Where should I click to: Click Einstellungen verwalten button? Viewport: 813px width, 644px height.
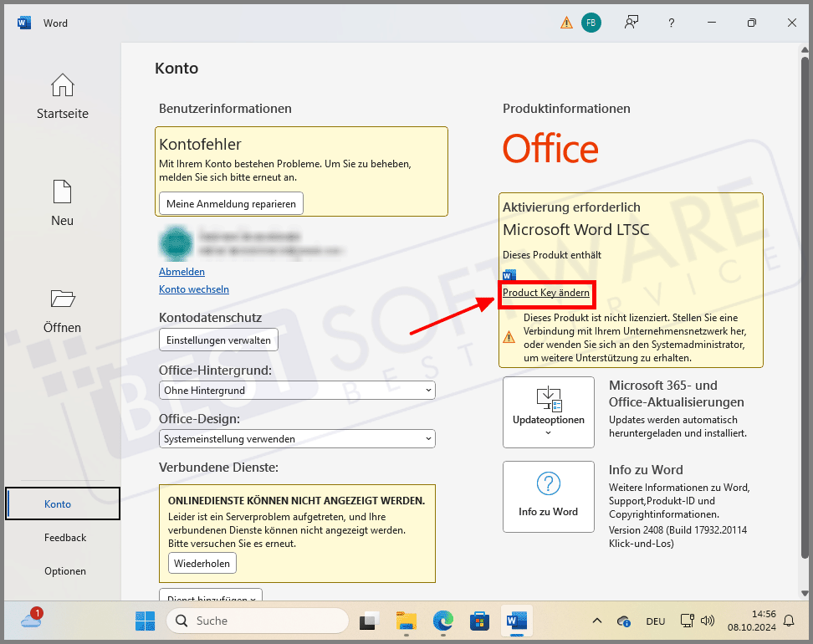(x=218, y=340)
